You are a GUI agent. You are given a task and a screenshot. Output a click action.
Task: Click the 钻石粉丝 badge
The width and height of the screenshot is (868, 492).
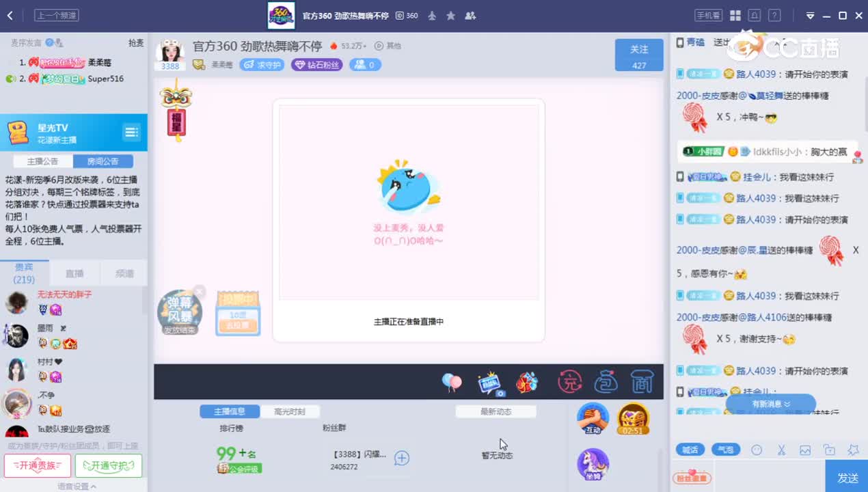coord(317,65)
